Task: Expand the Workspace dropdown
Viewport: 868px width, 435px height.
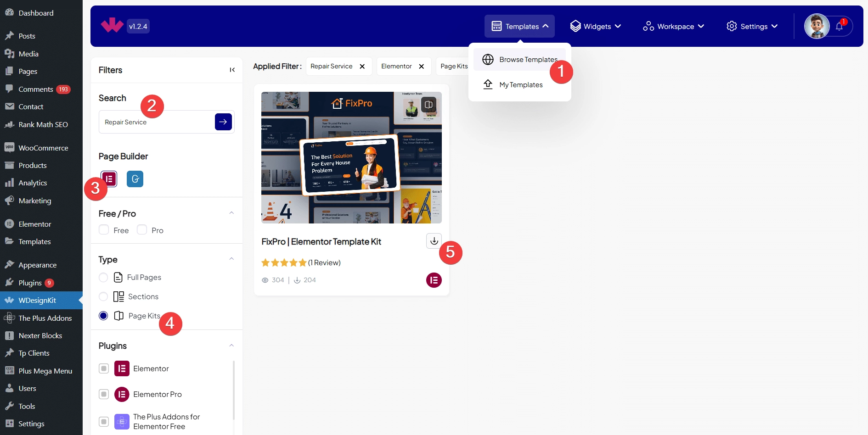Action: 674,27
